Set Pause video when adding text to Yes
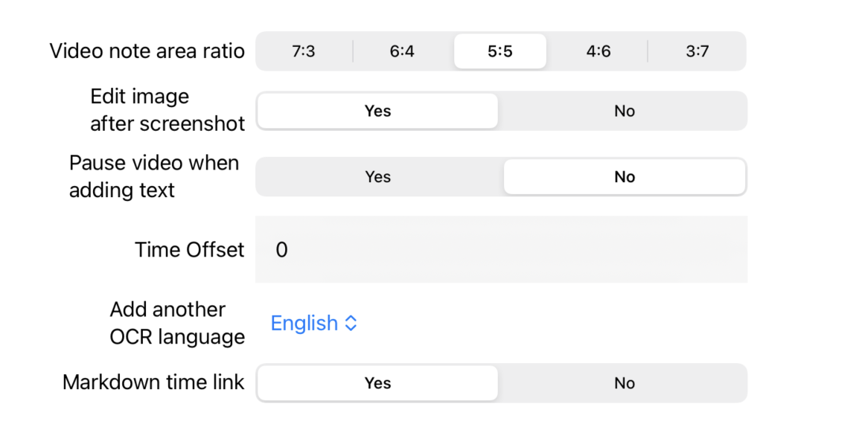This screenshot has height=427, width=868. (378, 177)
